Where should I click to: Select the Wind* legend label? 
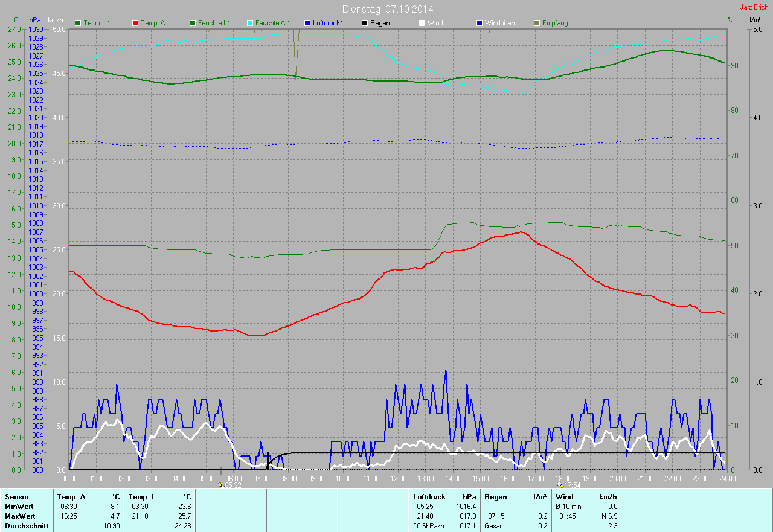(437, 23)
